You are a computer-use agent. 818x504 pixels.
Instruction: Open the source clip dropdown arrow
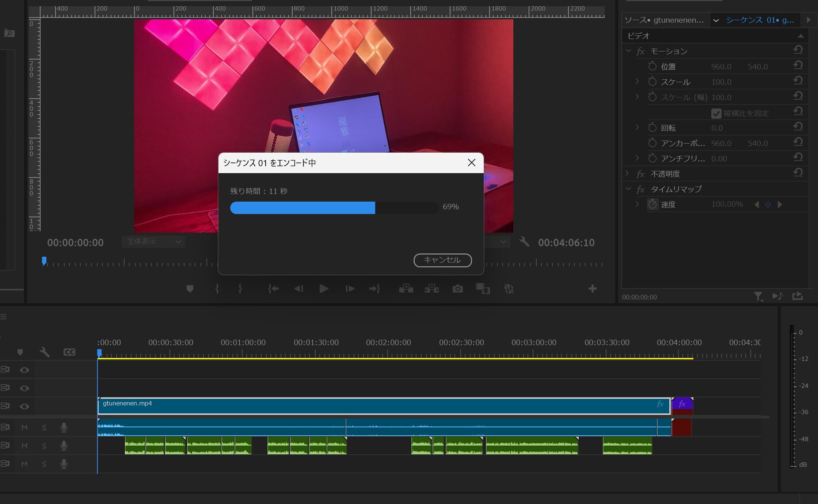pos(716,20)
